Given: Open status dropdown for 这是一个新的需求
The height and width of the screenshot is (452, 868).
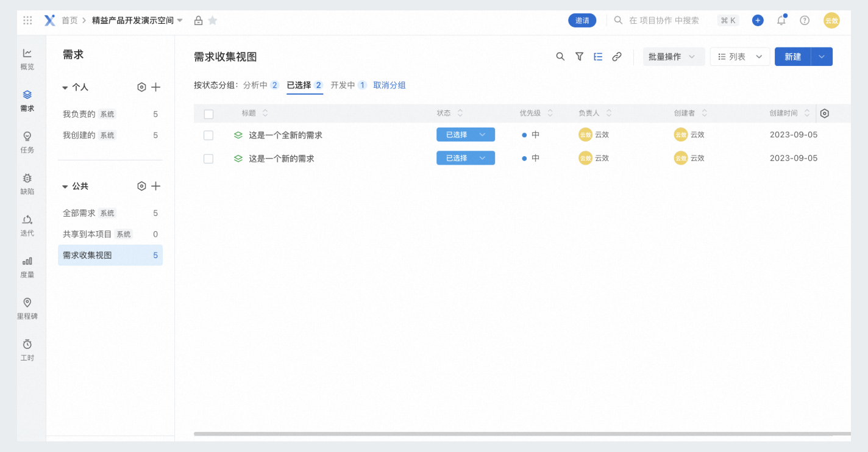Looking at the screenshot, I should click(x=466, y=158).
